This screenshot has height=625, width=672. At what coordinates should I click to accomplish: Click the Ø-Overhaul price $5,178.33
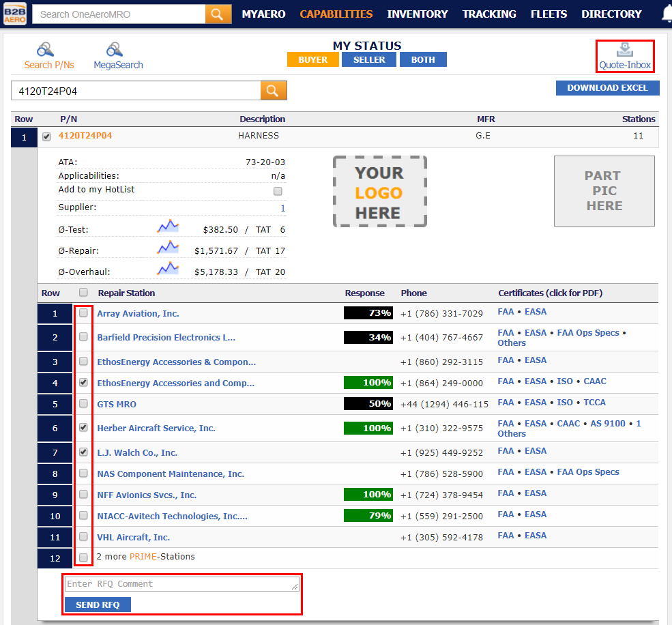(216, 272)
